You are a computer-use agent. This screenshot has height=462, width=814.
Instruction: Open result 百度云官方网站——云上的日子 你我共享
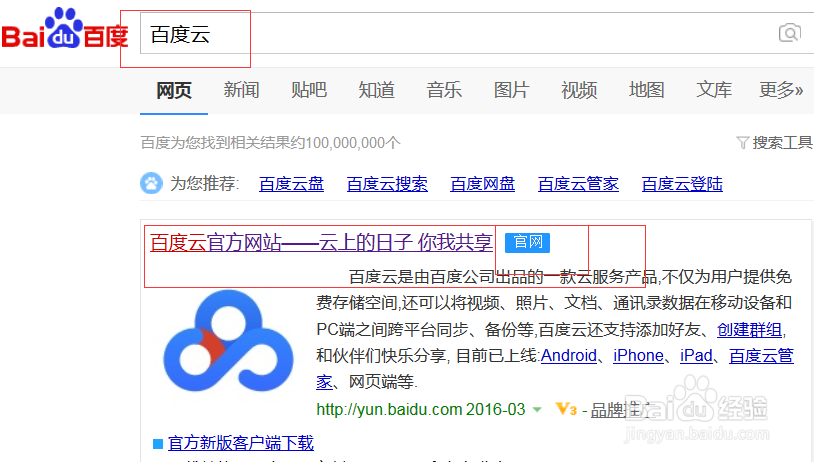pyautogui.click(x=321, y=242)
